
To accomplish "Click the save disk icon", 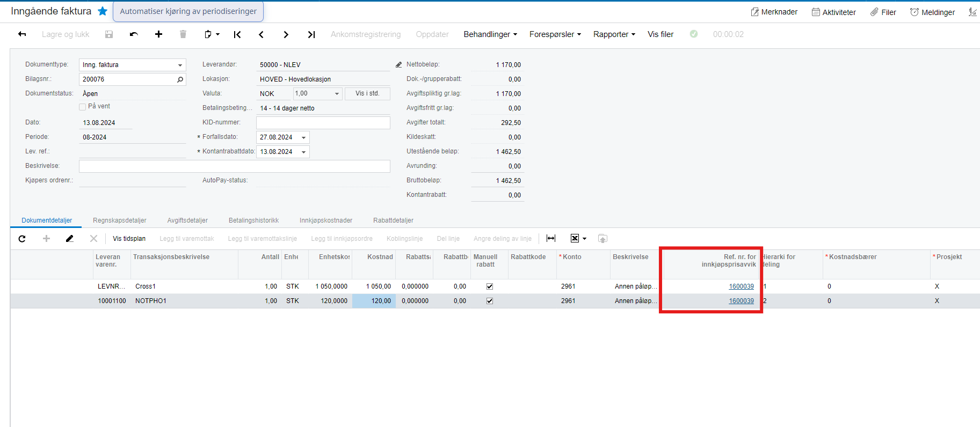I will [109, 34].
